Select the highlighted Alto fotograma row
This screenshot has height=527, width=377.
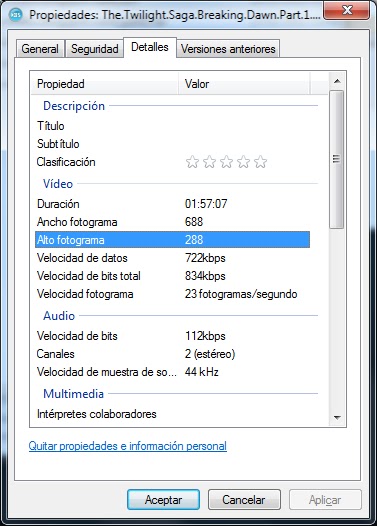tap(172, 240)
